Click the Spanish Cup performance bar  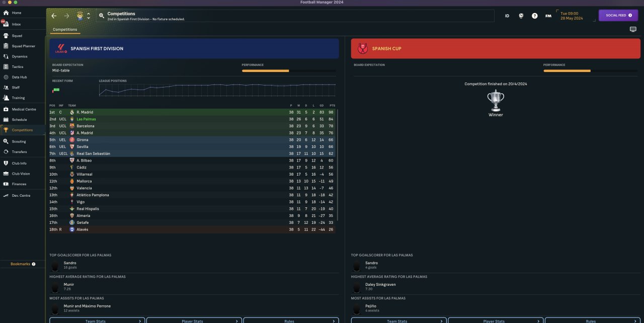[x=590, y=71]
